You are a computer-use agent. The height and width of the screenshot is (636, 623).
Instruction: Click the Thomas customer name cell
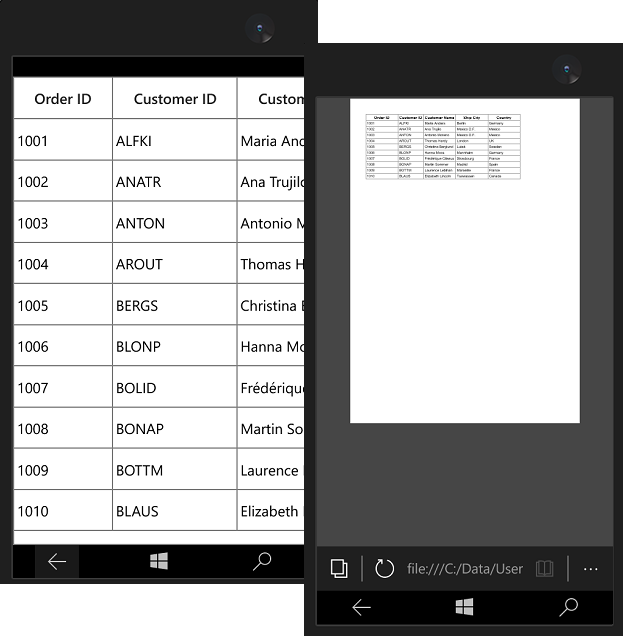(x=271, y=263)
